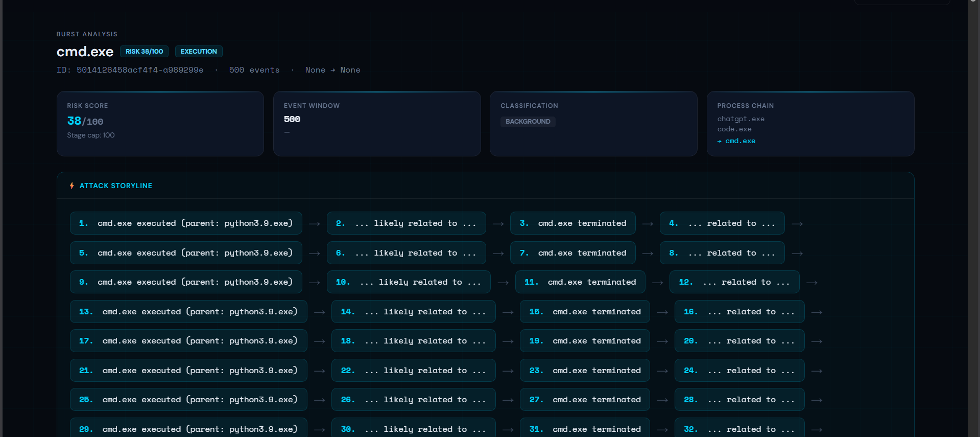Viewport: 980px width, 437px height.
Task: Select storyline step 7 cmd.exe terminated
Action: (573, 253)
